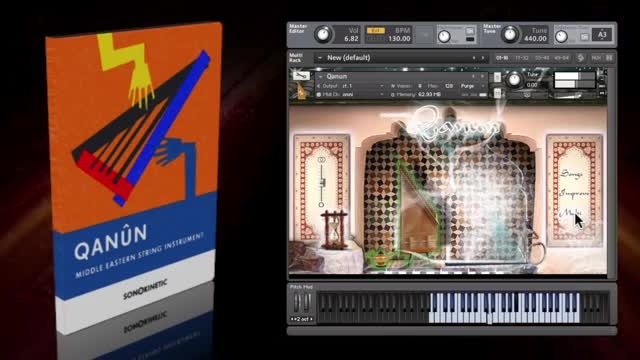The width and height of the screenshot is (640, 360).
Task: Click the metronome volume knob
Action: (x=444, y=36)
